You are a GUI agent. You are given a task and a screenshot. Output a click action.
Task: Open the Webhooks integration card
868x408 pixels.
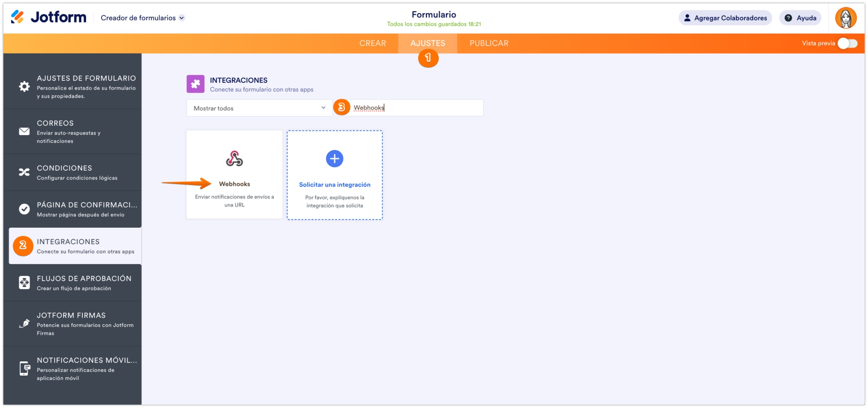(x=234, y=174)
